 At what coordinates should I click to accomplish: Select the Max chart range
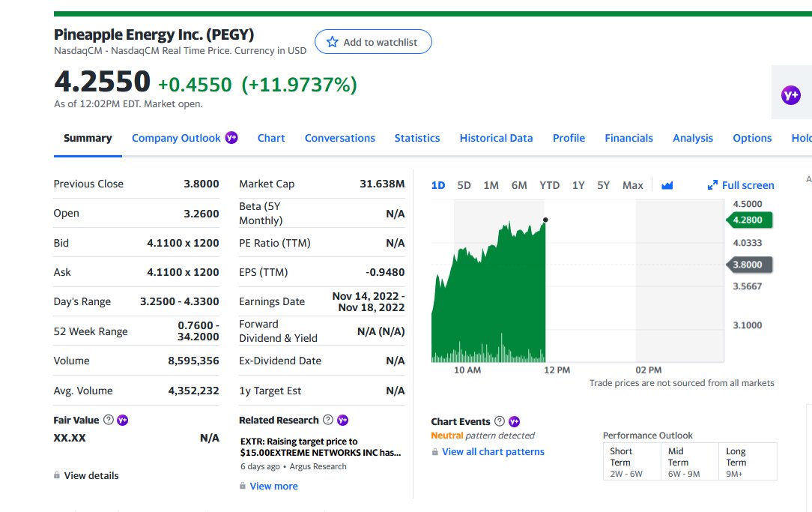633,185
